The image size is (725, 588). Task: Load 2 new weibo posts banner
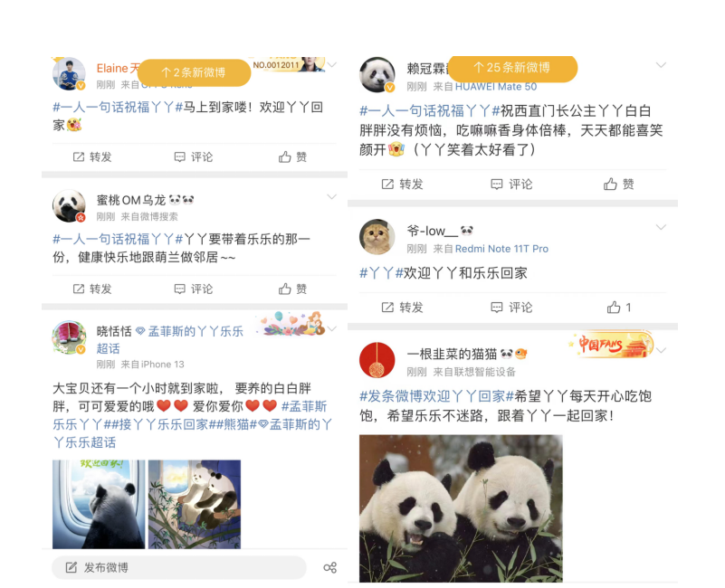coord(195,72)
